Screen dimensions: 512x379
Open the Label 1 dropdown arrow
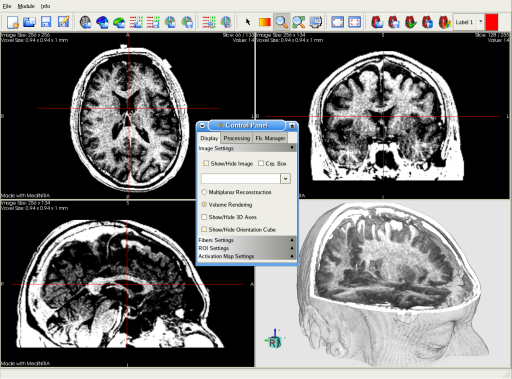[x=480, y=22]
